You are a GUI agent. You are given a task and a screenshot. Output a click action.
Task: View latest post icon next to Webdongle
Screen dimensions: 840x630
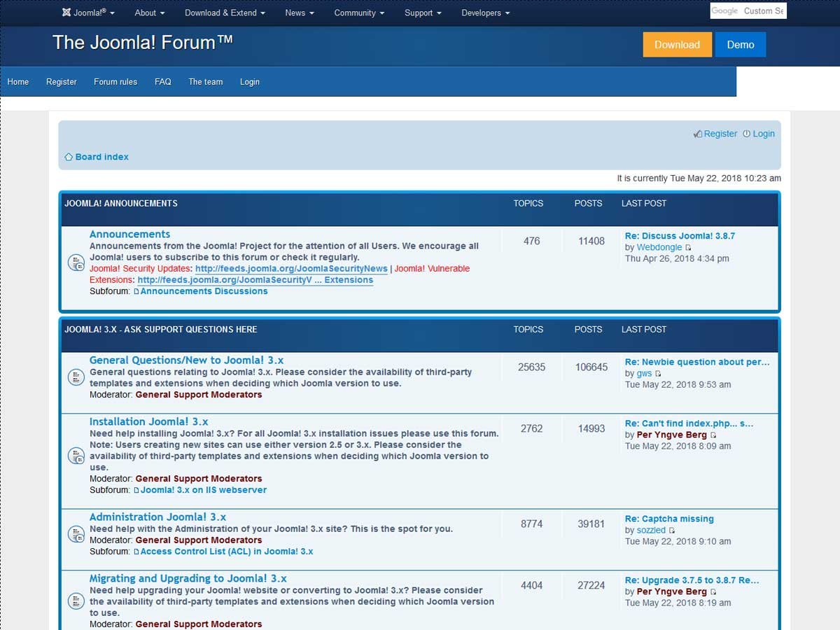(688, 248)
